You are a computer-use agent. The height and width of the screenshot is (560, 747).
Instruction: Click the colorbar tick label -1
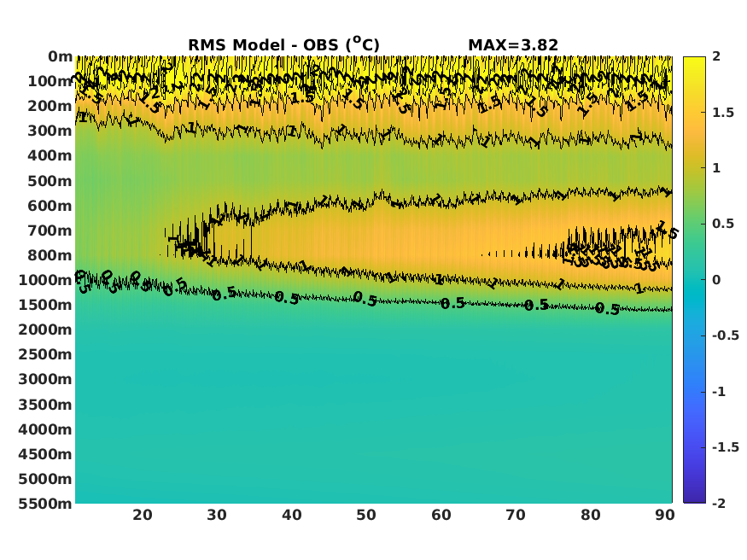coord(719,392)
